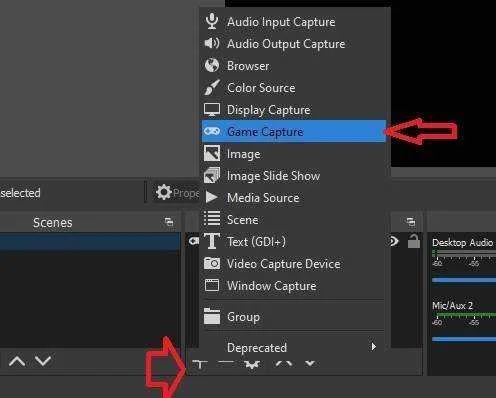Choose Game Capture from menu
496x398 pixels.
tap(294, 131)
